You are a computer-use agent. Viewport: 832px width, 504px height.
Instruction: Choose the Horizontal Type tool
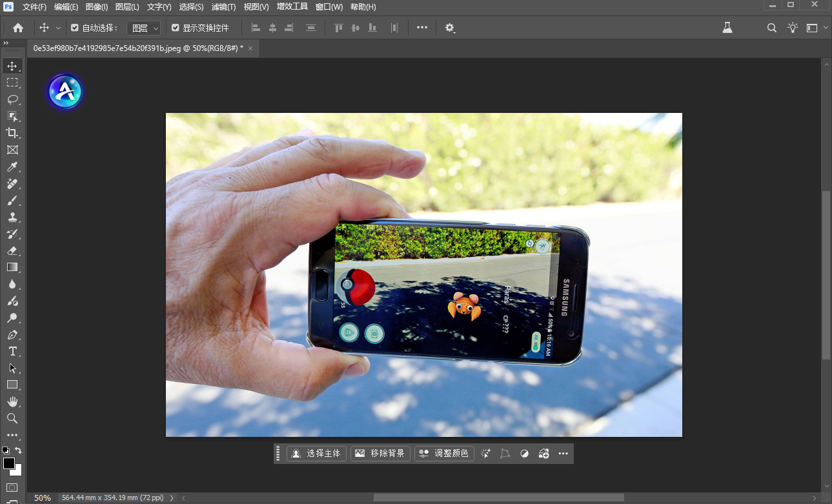[x=12, y=352]
